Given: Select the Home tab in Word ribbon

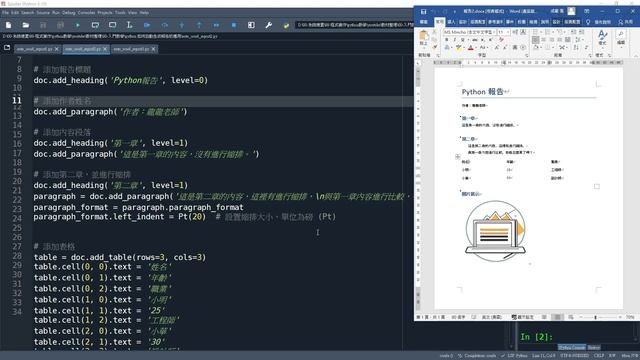Looking at the screenshot, I should click(x=439, y=22).
